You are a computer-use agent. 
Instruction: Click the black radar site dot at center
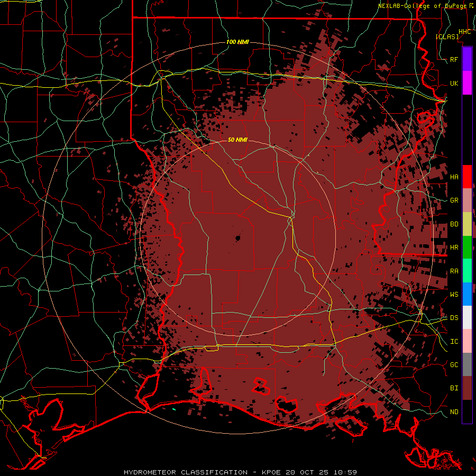[237, 237]
